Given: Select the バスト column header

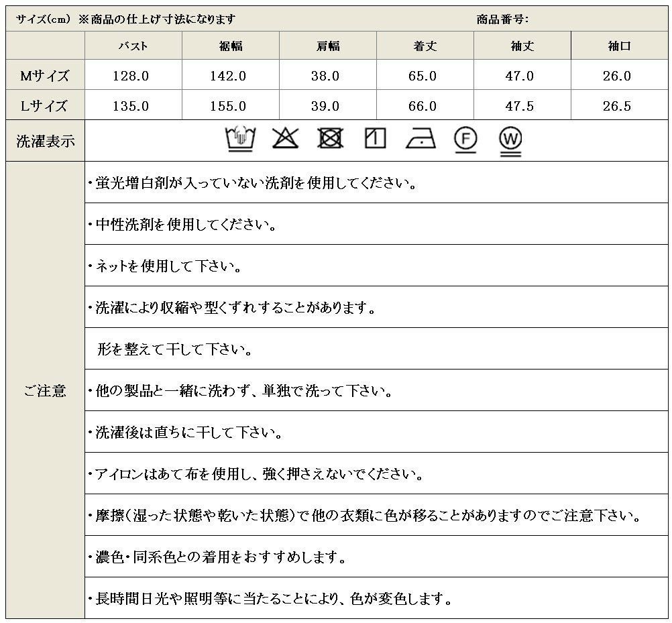Looking at the screenshot, I should pos(133,46).
